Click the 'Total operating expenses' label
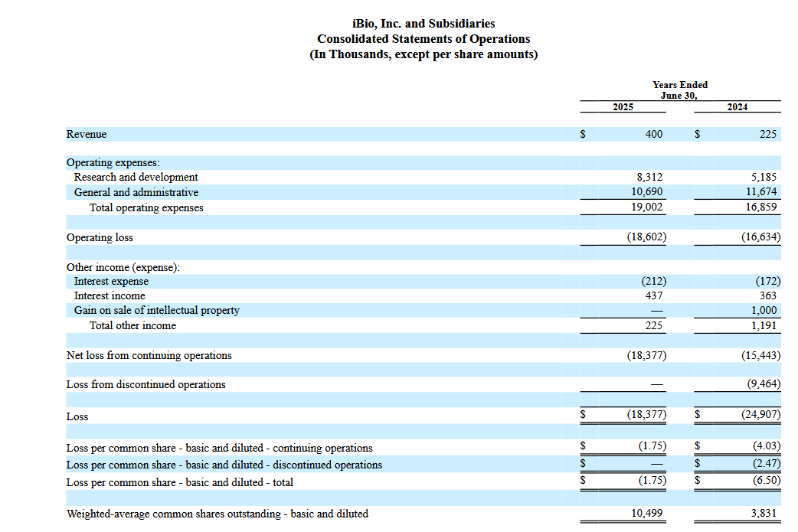Screen dimensions: 798x532 pos(146,207)
